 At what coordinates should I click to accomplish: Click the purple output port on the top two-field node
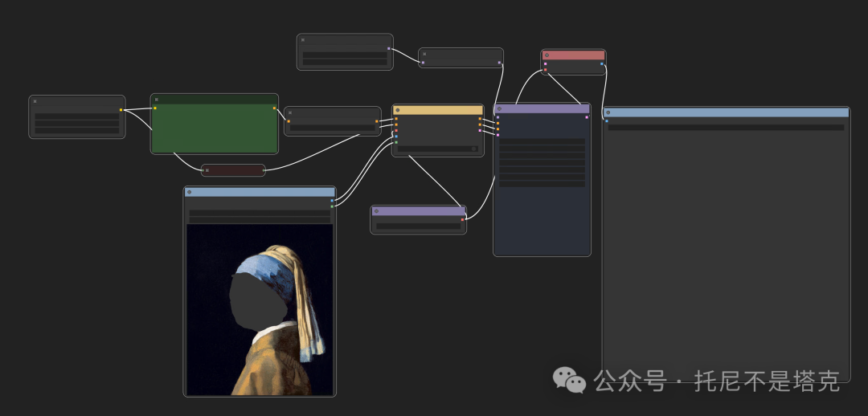(x=389, y=49)
